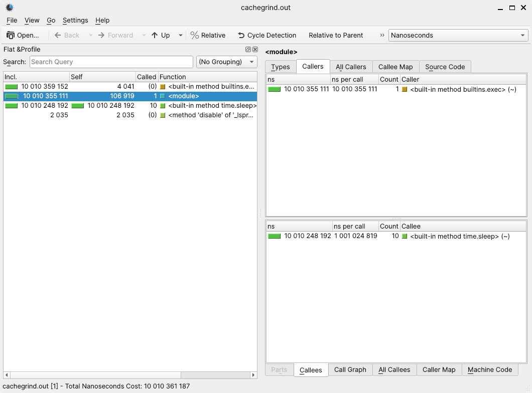Switch to the All Callees tab
The height and width of the screenshot is (393, 532).
coord(394,369)
